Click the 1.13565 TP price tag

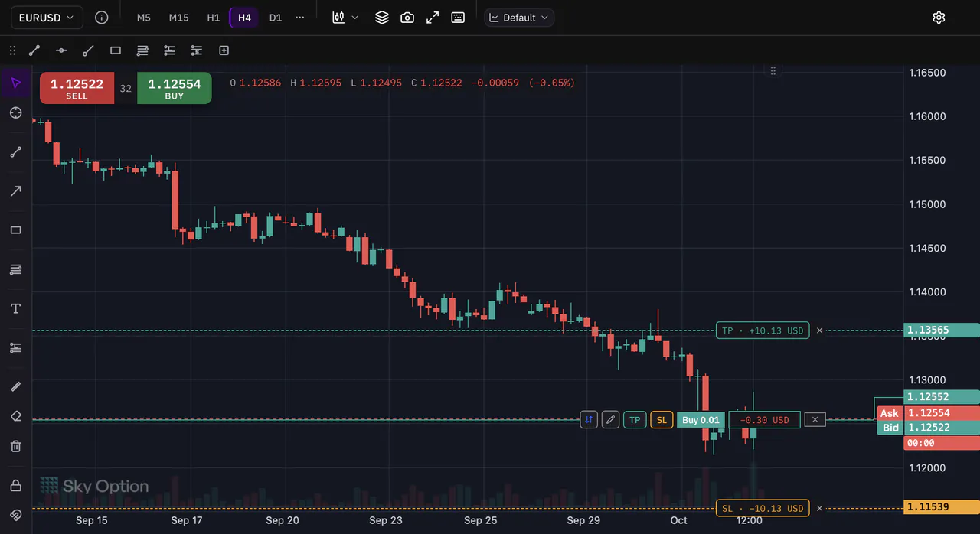(942, 330)
